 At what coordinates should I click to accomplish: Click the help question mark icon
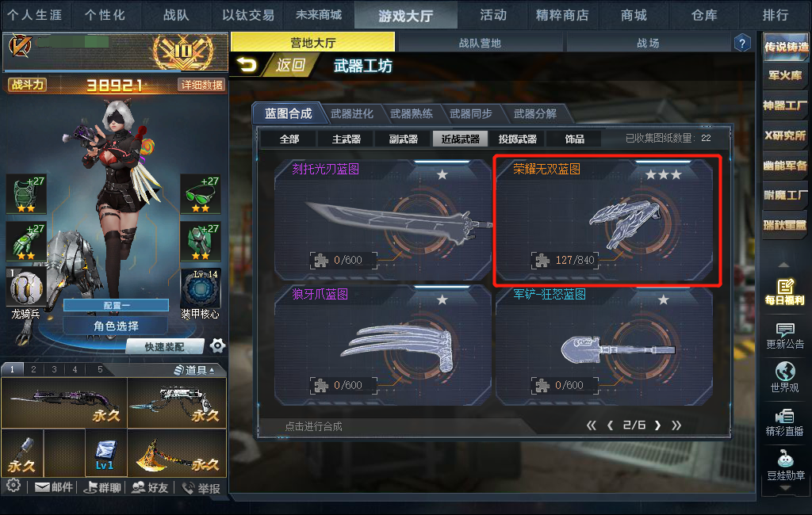tap(742, 43)
